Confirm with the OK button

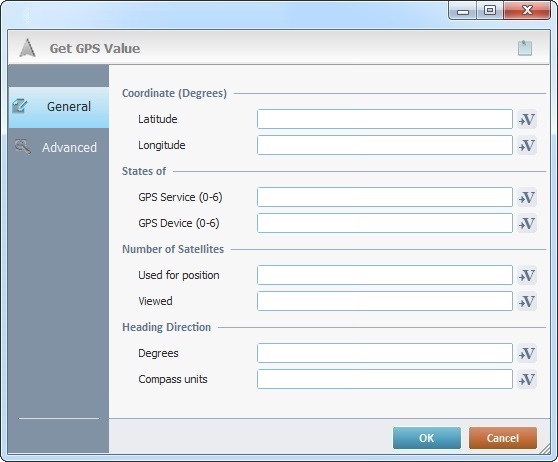[427, 438]
